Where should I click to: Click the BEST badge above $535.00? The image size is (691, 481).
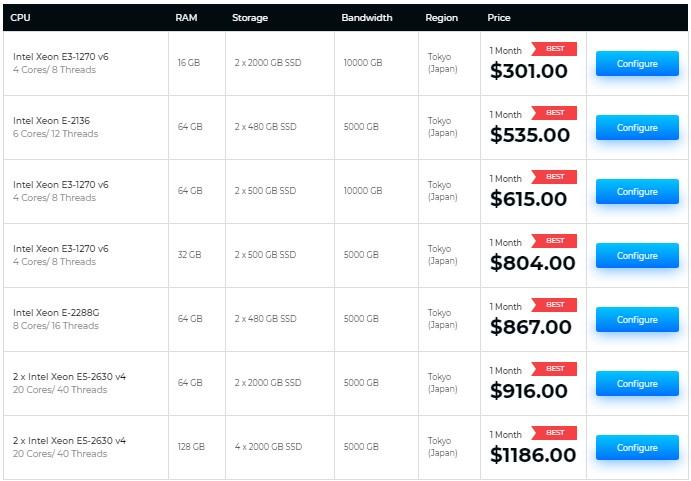(x=554, y=113)
